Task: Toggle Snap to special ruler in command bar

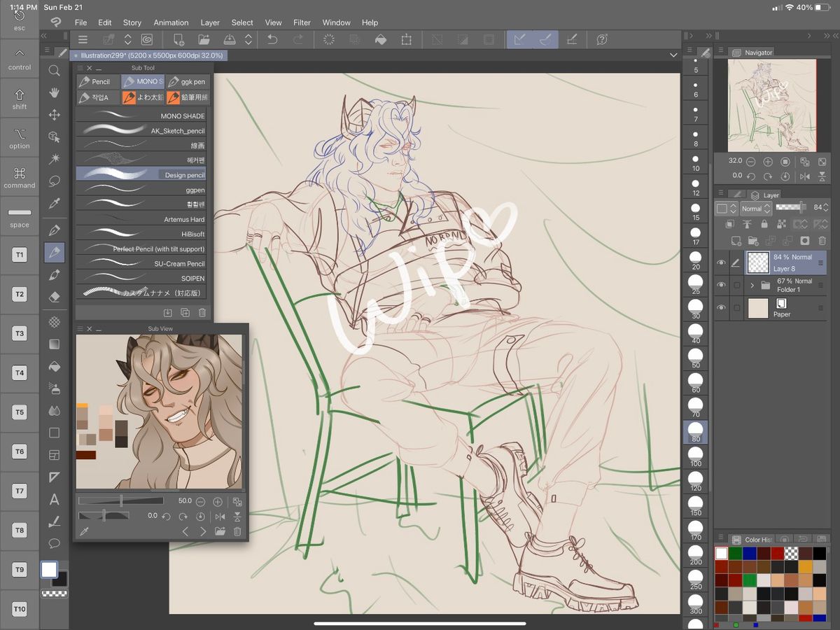Action: (x=546, y=40)
